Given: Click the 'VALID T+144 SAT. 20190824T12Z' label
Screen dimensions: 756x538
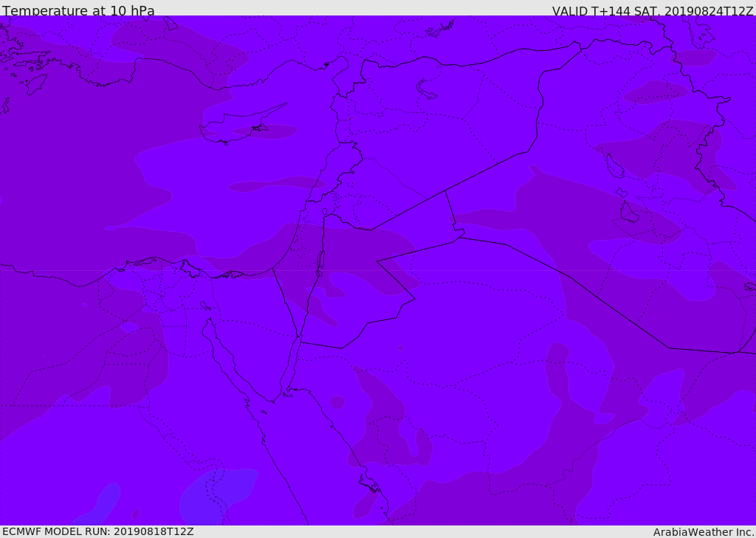Looking at the screenshot, I should 653,10.
